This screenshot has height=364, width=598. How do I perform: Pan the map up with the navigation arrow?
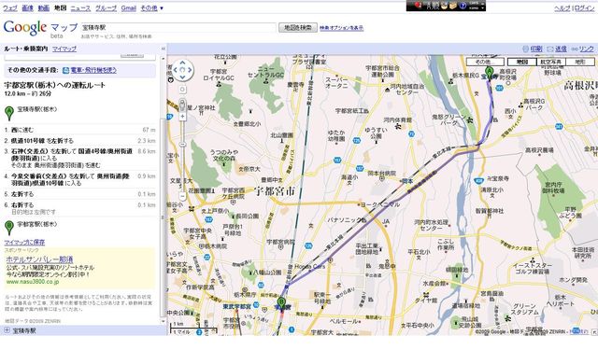click(x=182, y=63)
